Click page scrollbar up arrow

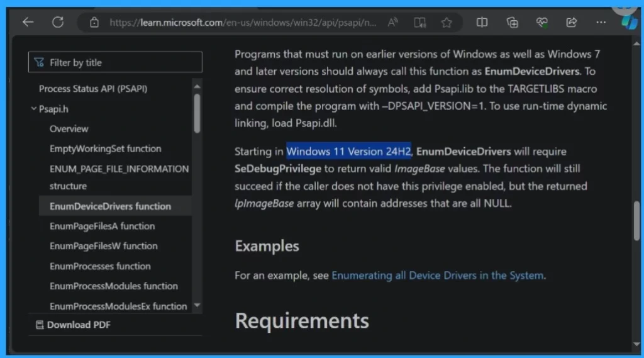tap(636, 43)
